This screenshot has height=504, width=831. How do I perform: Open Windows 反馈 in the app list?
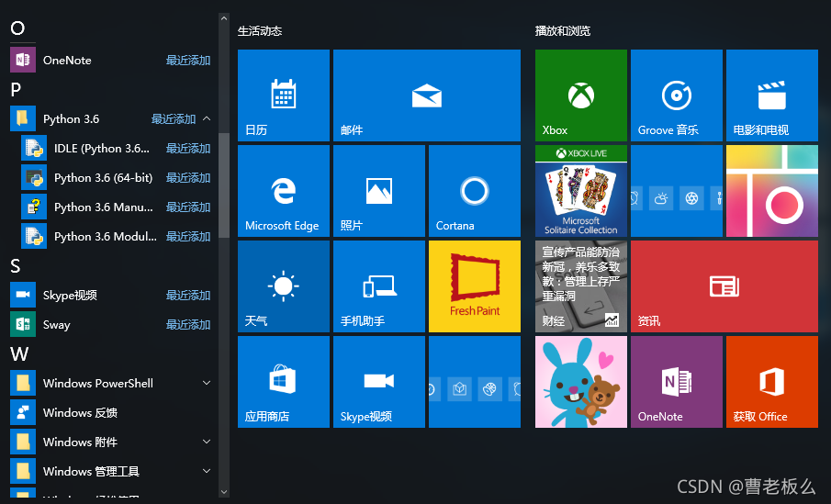pyautogui.click(x=111, y=412)
